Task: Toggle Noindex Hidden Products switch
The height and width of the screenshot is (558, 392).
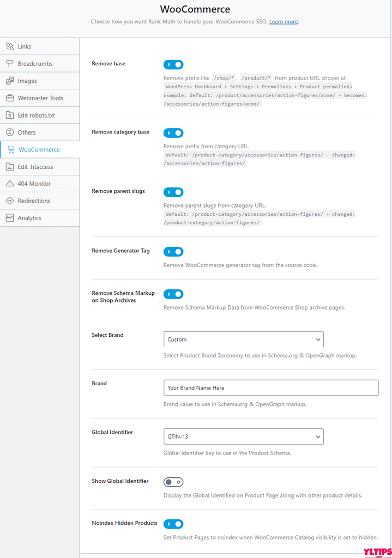Action: click(x=173, y=524)
